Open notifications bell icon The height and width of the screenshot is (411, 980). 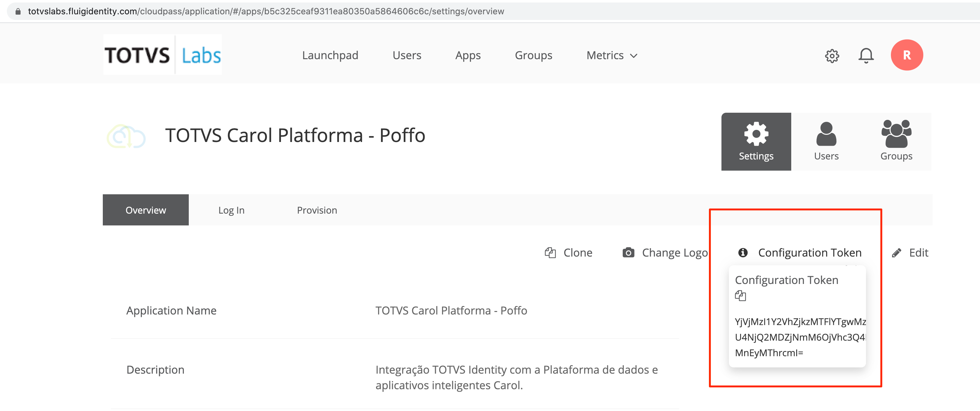point(866,55)
